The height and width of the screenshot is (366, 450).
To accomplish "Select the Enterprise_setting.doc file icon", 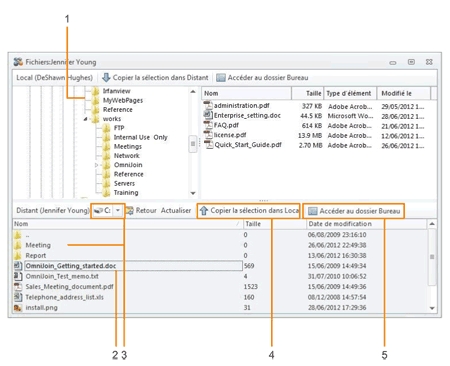I will tap(208, 115).
